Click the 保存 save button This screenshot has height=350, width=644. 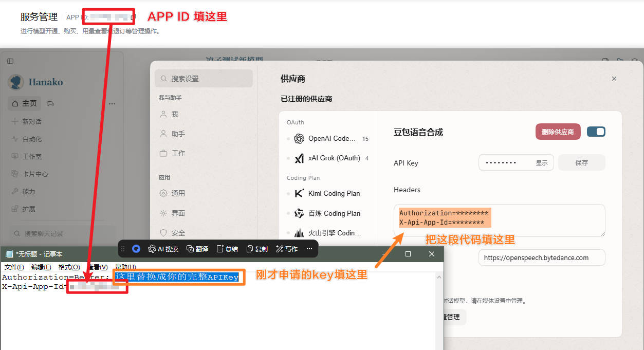582,162
